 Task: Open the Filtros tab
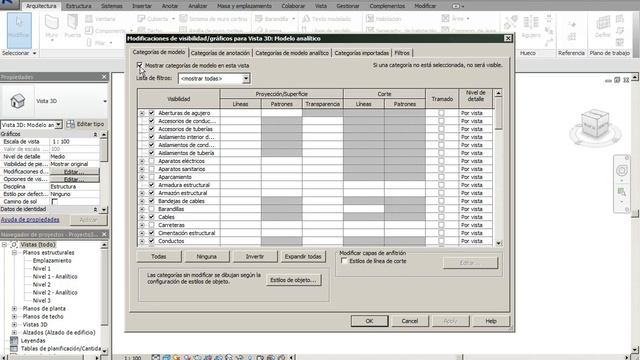coord(402,53)
